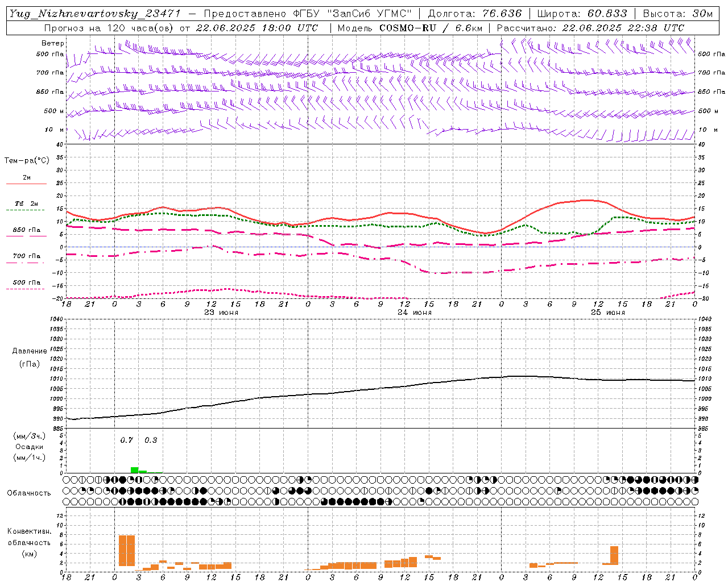Click the forecast start '22.06.2025 18:00 UTC' text

tap(257, 28)
